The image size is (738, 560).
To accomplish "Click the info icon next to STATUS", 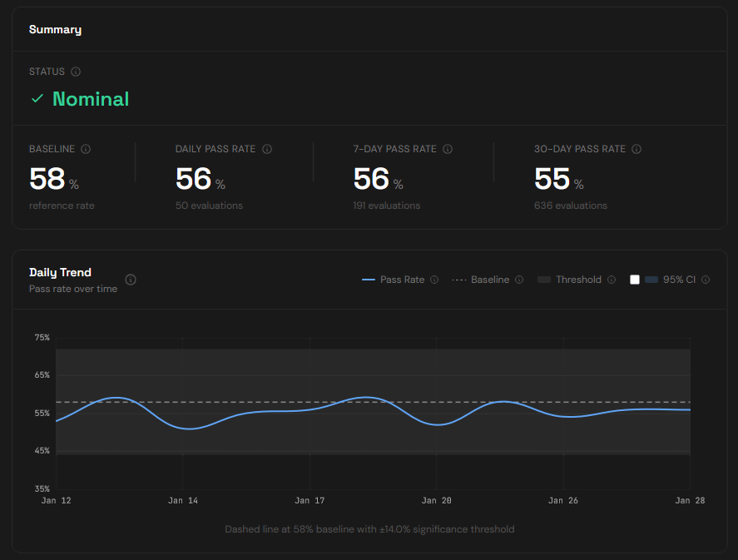I will click(x=76, y=72).
